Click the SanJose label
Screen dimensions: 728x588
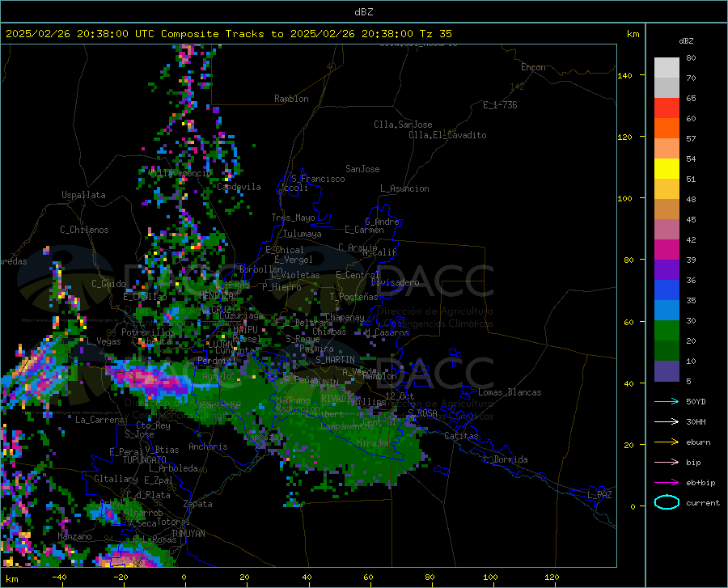(x=362, y=169)
